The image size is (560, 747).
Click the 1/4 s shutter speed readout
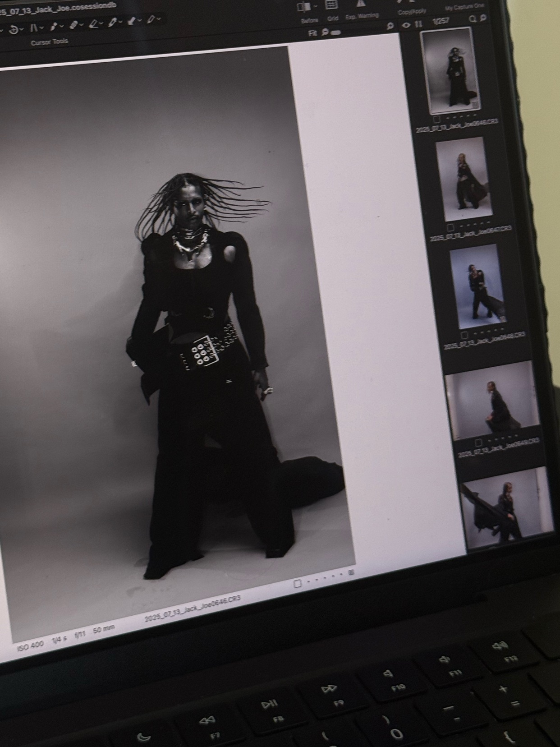(x=59, y=639)
